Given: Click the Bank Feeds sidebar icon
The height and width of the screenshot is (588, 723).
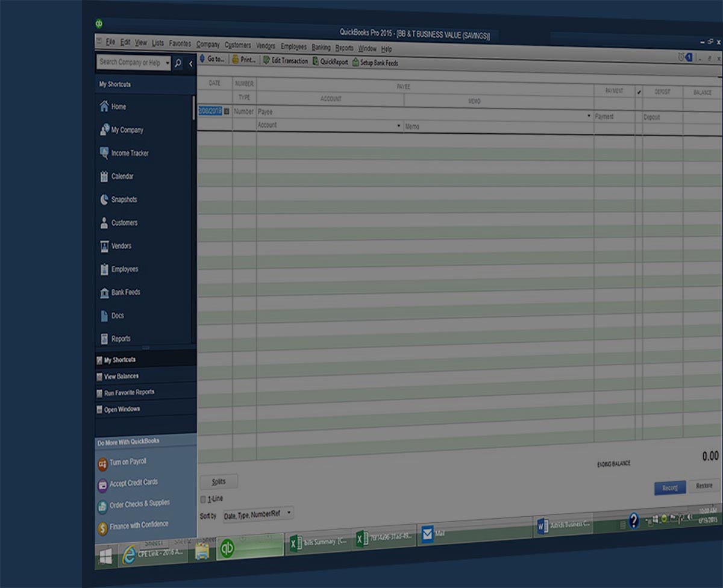Looking at the screenshot, I should click(x=104, y=292).
